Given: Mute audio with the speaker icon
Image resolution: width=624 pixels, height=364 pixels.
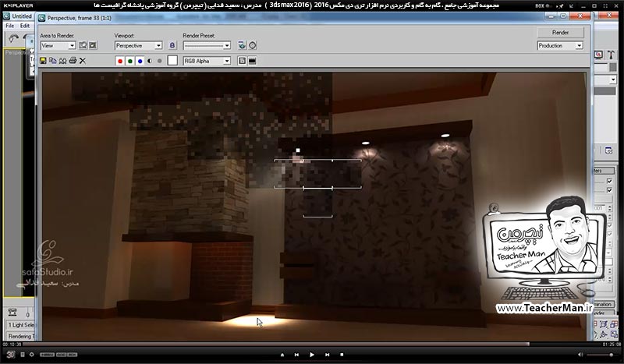Looking at the screenshot, I should coord(580,355).
